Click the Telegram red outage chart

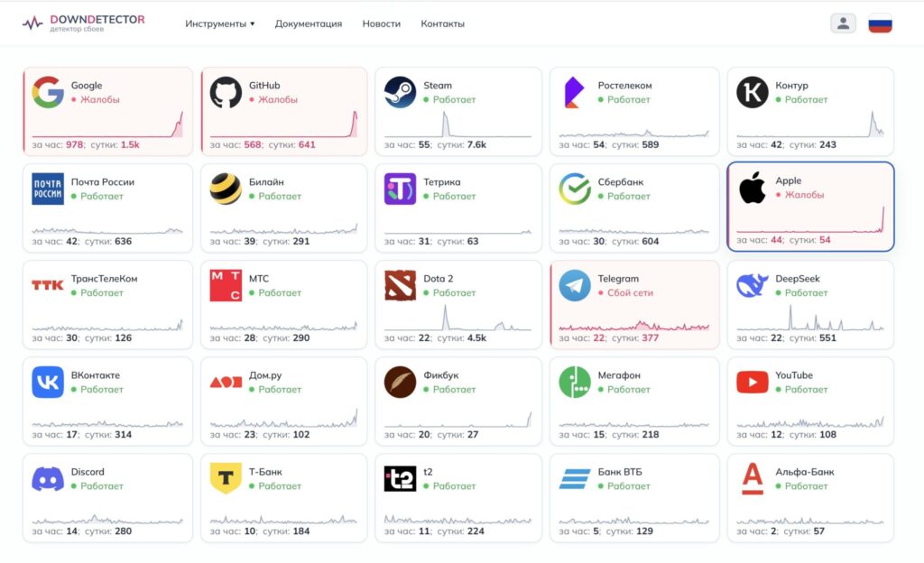click(x=634, y=325)
